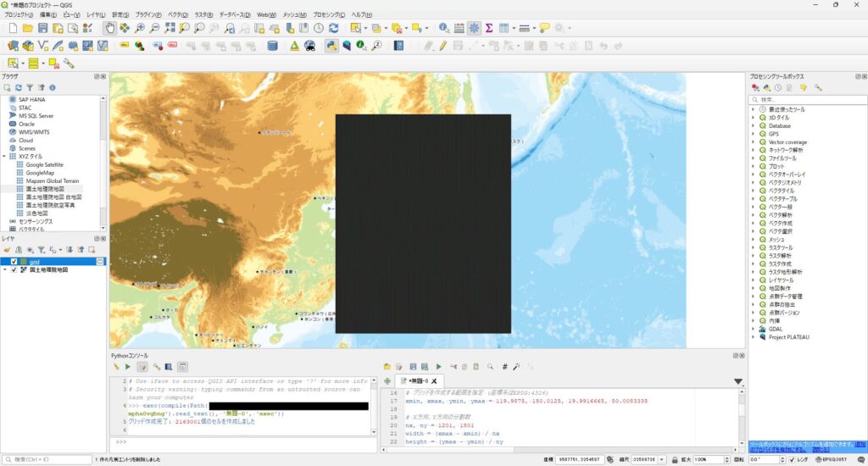Click the EPSG:3857 CRS button
Screen dimensions: 868x466
tap(831, 459)
